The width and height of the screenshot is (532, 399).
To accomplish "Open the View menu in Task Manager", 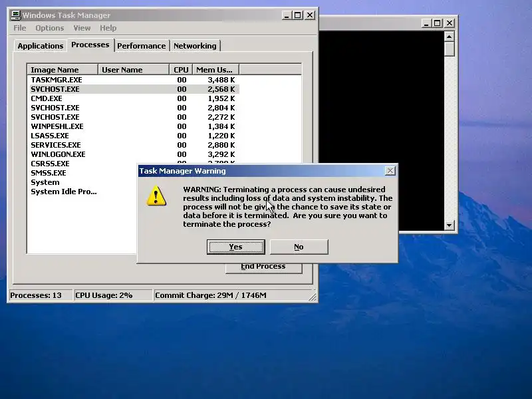I will coord(82,28).
